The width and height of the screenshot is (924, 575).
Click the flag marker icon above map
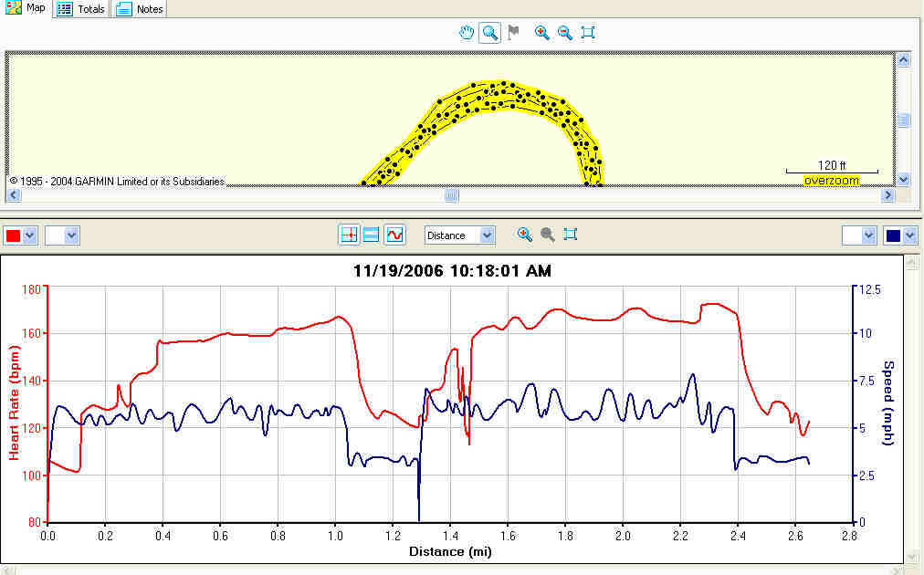pyautogui.click(x=514, y=33)
